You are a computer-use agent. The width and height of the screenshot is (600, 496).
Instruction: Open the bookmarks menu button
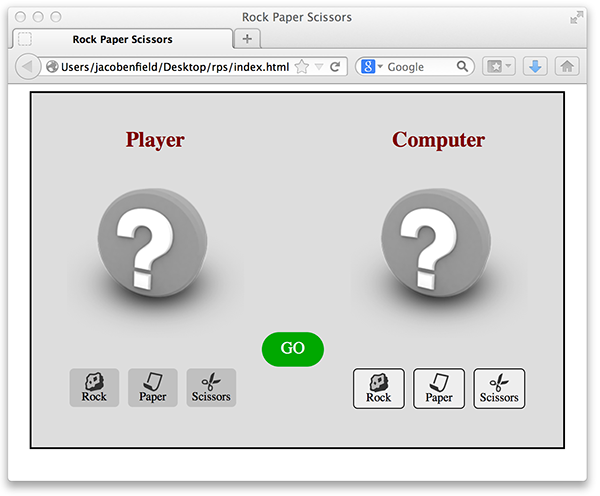click(x=498, y=67)
